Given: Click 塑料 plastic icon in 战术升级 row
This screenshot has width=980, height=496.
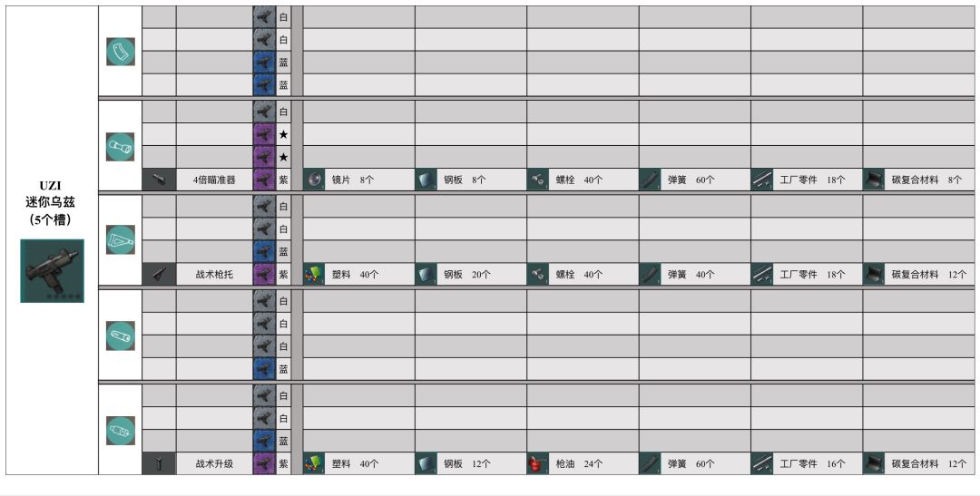Looking at the screenshot, I should 314,464.
